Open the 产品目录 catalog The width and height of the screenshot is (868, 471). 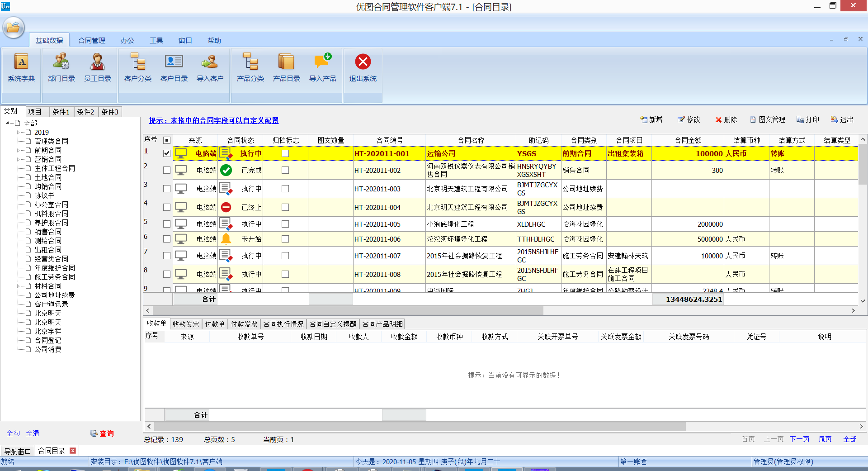click(x=286, y=68)
